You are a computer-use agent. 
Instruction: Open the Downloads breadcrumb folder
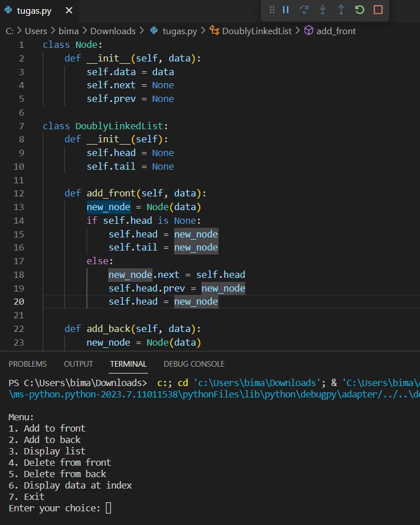[x=113, y=31]
